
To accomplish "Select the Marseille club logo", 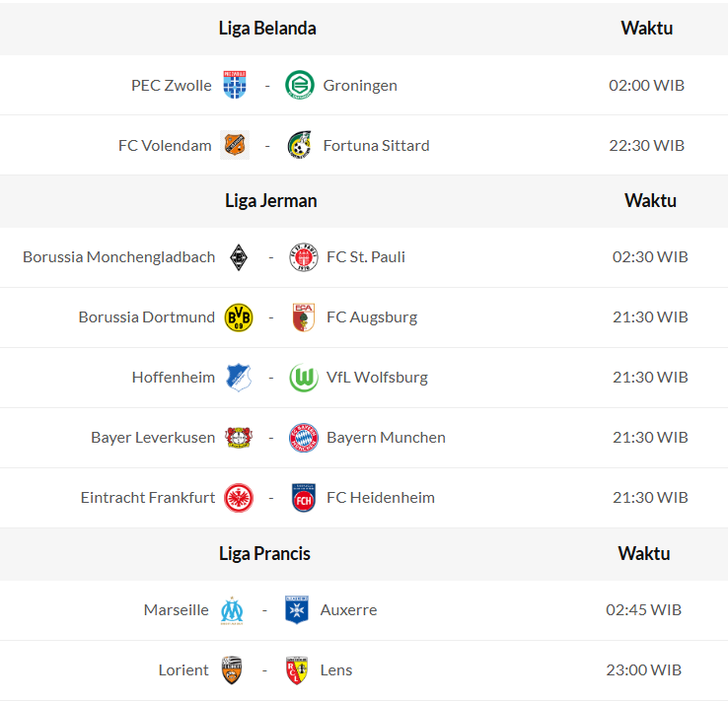I will pos(233,610).
